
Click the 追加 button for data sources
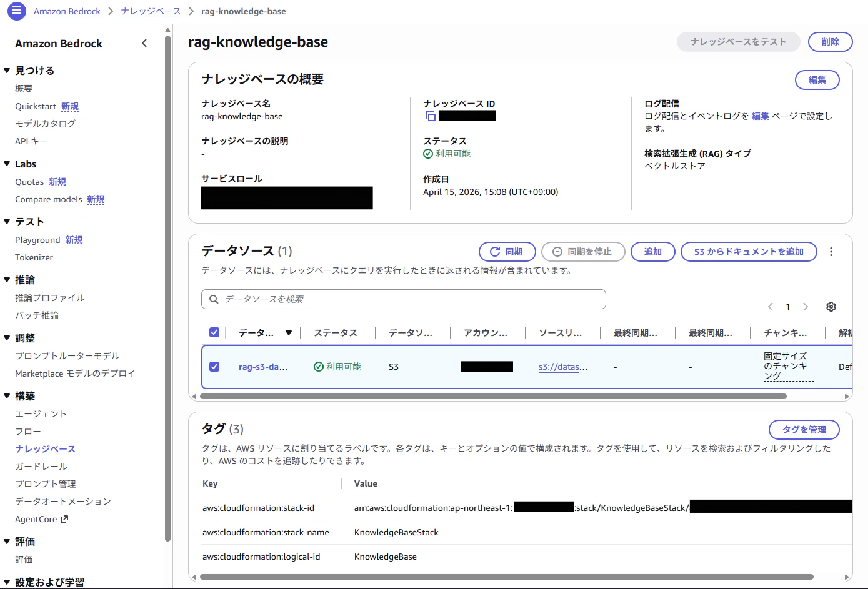coord(653,252)
